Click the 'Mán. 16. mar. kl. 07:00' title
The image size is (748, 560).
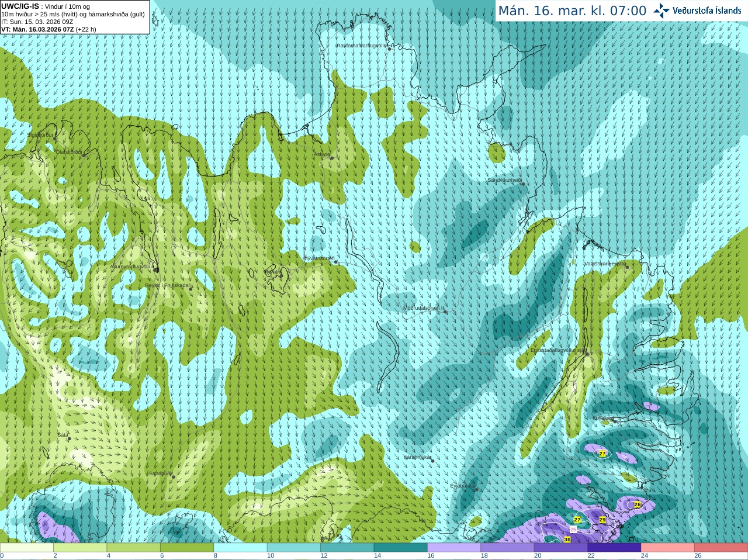tap(572, 11)
